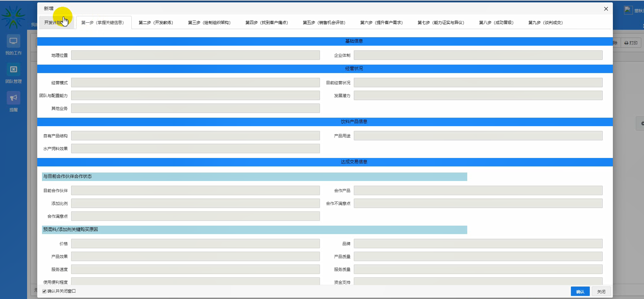Close the 新增 dialog with the X
Screen dimensions: 644x299
pos(606,9)
